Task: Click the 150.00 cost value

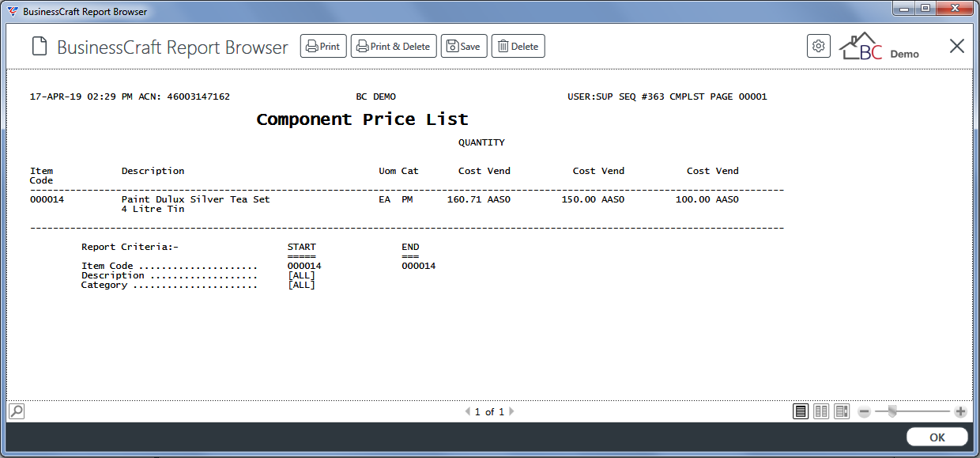Action: (x=579, y=199)
